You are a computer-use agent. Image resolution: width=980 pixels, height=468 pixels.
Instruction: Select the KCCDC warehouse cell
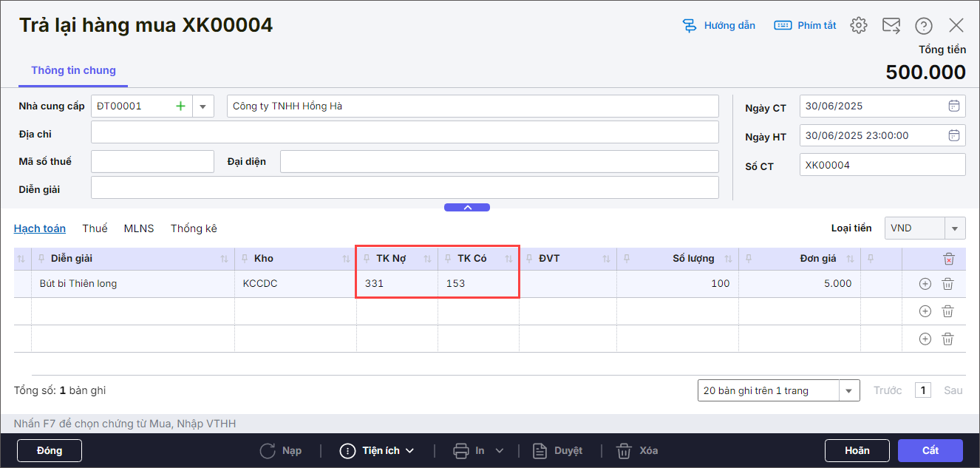coord(296,284)
